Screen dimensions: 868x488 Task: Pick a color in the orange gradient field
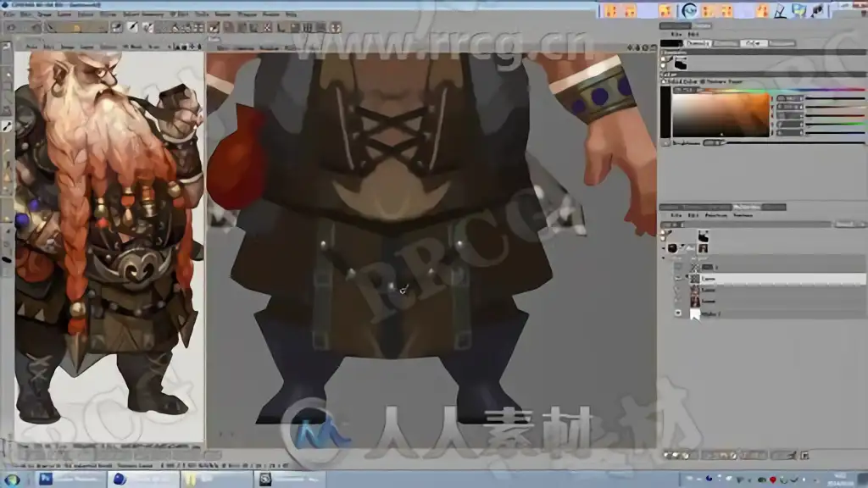tap(721, 114)
